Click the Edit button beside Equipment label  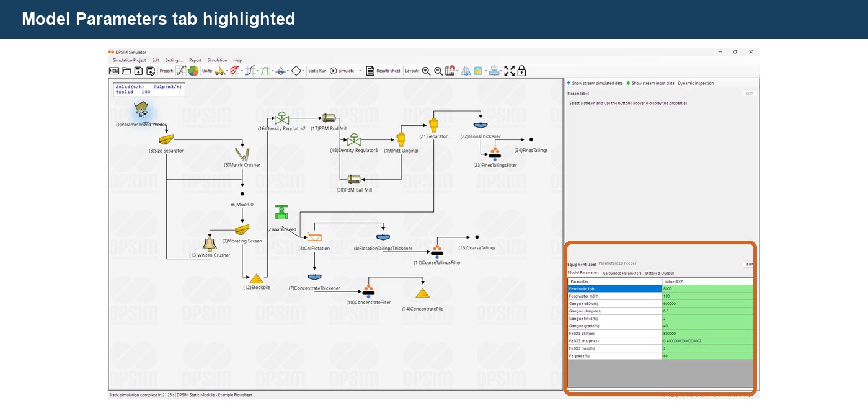click(x=749, y=264)
